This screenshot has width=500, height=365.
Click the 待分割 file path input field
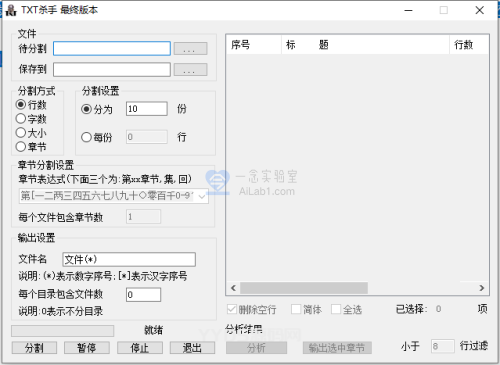click(112, 49)
